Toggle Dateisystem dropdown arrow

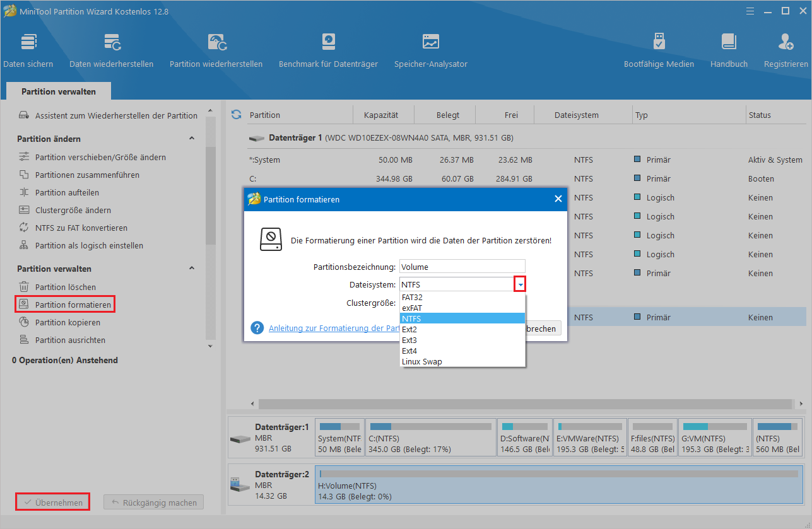(520, 285)
